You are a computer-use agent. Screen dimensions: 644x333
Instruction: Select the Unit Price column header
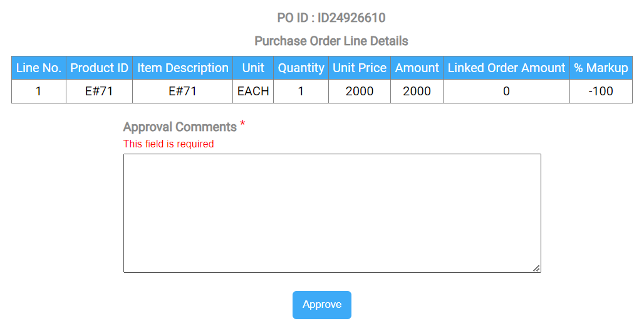tap(360, 68)
